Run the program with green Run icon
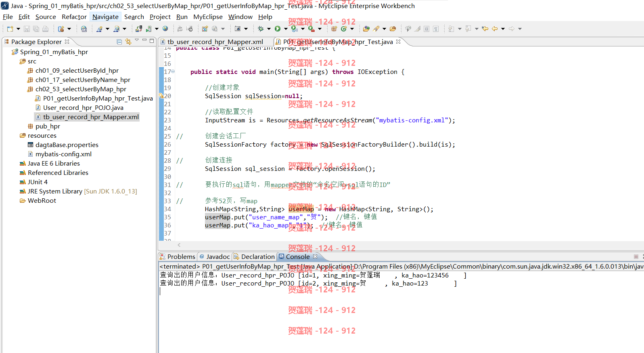The image size is (644, 353). click(x=278, y=29)
